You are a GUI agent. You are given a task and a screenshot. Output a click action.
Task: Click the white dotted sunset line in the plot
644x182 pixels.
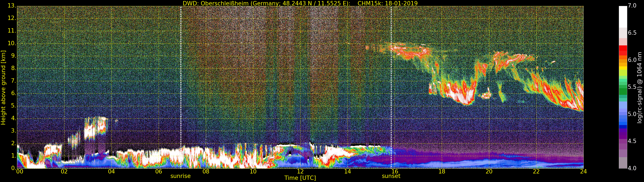(391, 75)
